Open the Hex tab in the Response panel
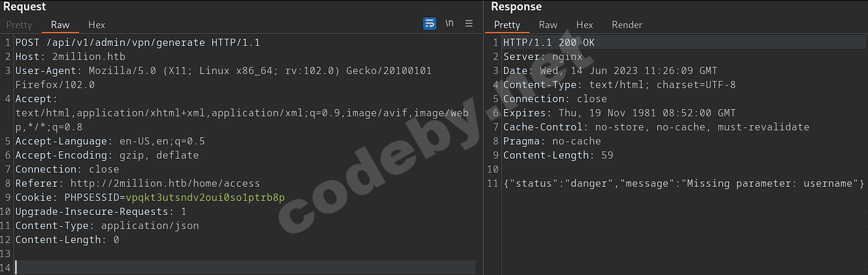Screen dimensions: 868x275 pyautogui.click(x=585, y=24)
